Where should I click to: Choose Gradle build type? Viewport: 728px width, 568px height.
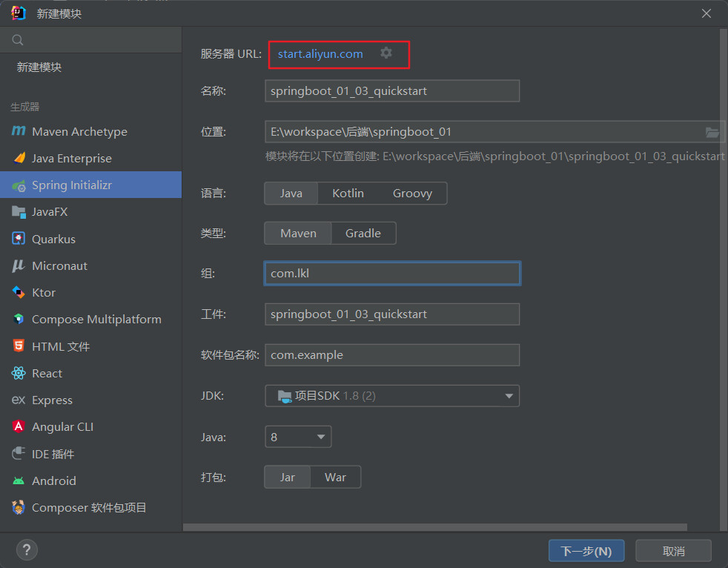click(x=363, y=233)
